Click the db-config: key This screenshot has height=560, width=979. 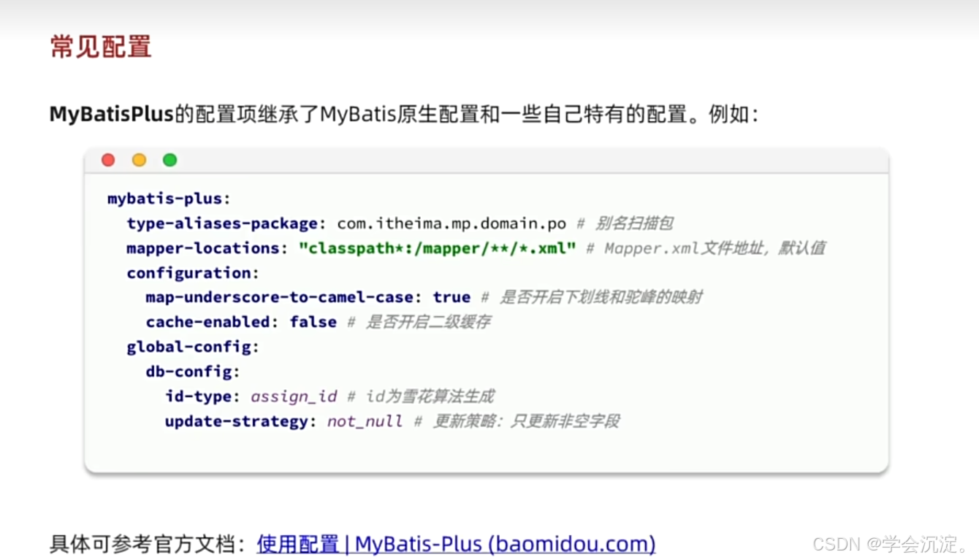coord(193,372)
